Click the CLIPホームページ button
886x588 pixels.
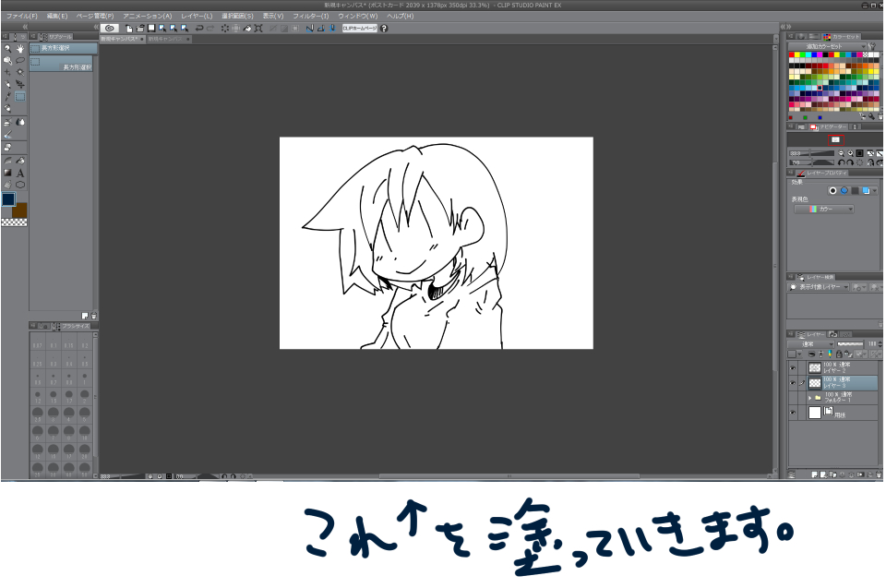coord(359,29)
